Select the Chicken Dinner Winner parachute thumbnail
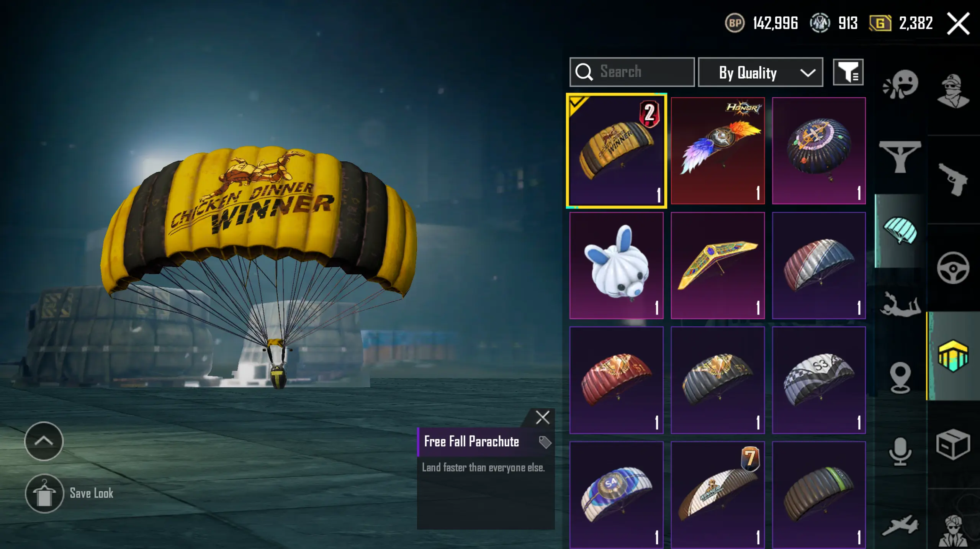This screenshot has height=549, width=980. (616, 151)
